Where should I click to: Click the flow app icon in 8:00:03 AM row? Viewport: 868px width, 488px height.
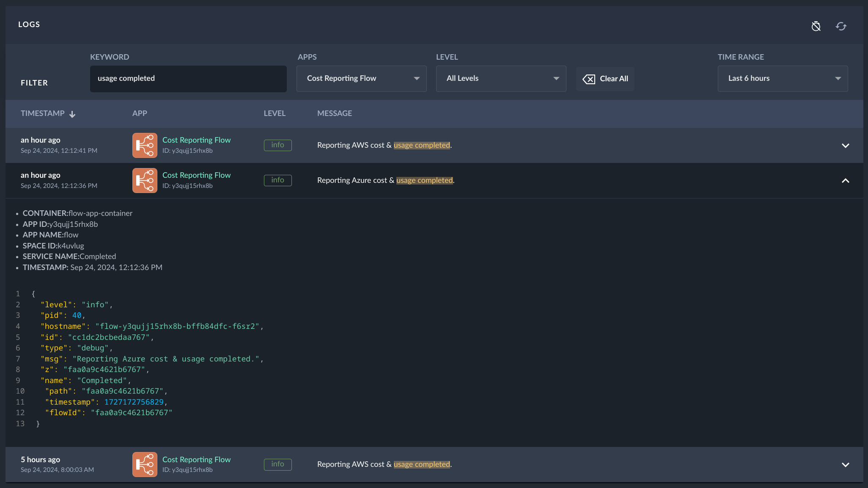coord(145,464)
